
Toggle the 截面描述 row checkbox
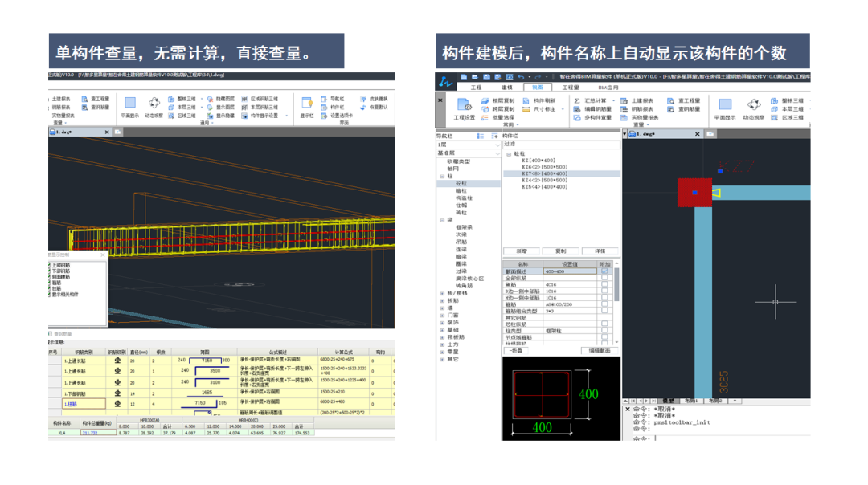point(604,271)
